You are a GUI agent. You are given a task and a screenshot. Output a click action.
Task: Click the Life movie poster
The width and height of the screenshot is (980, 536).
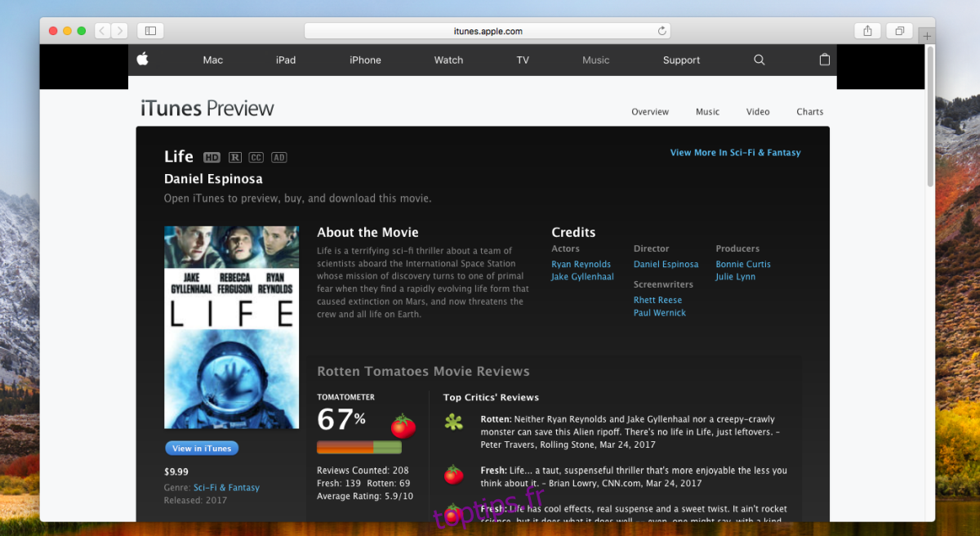click(231, 328)
